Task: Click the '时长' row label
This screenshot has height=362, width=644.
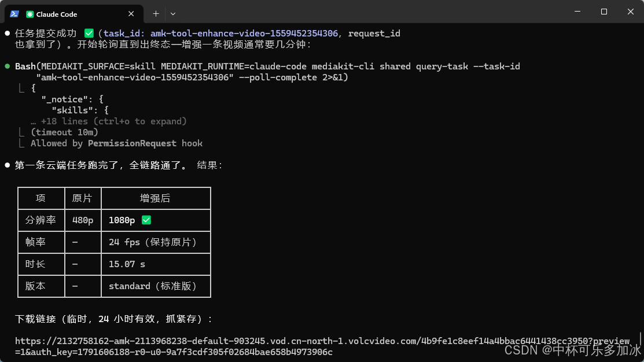Action: coord(35,264)
